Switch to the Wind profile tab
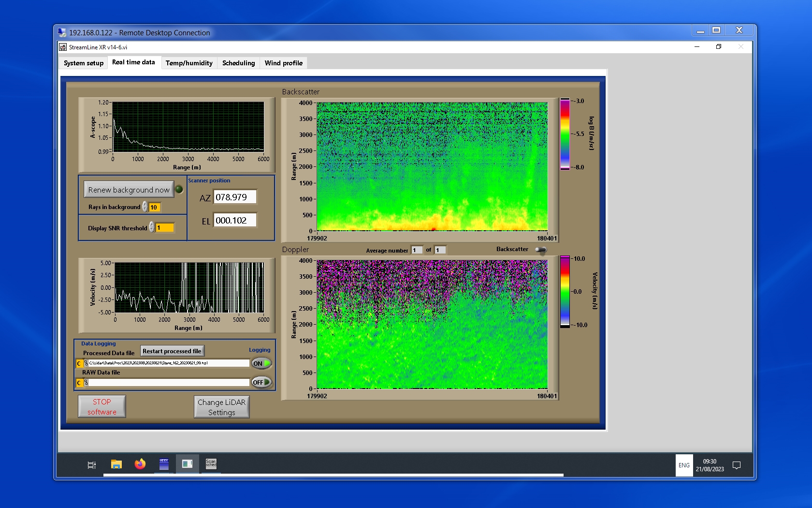This screenshot has width=812, height=508. pos(283,63)
